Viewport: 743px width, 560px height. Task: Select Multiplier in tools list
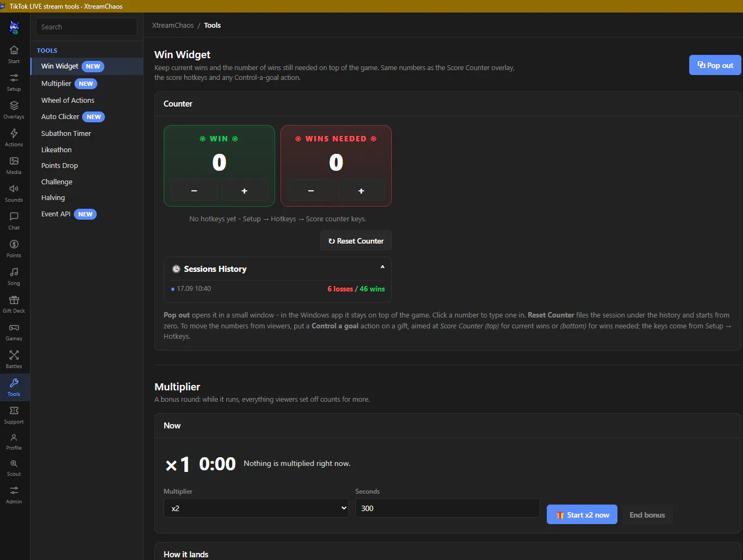click(x=87, y=83)
